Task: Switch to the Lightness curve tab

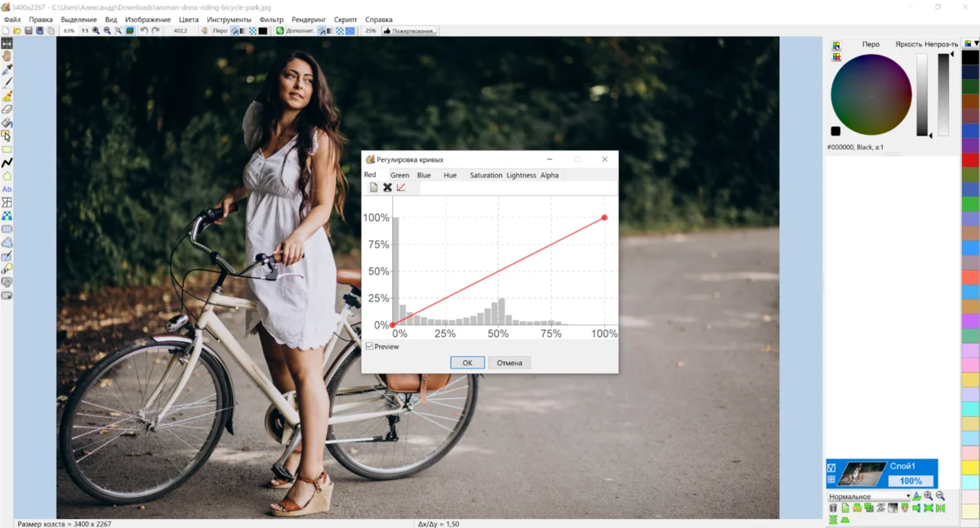Action: click(x=521, y=175)
